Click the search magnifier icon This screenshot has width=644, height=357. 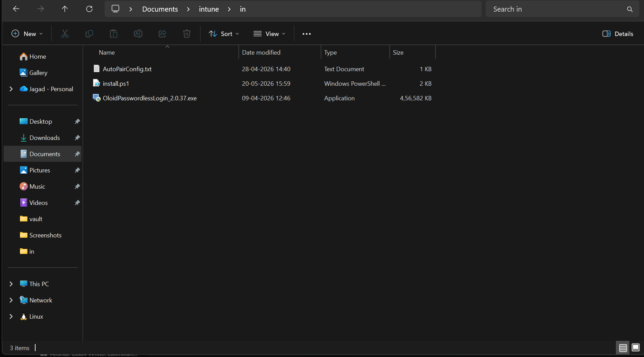coord(630,9)
